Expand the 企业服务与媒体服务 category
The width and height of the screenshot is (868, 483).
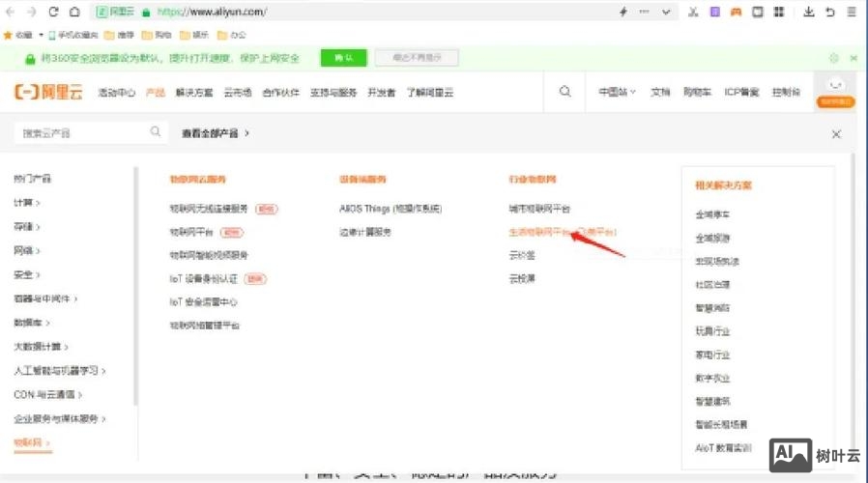60,419
